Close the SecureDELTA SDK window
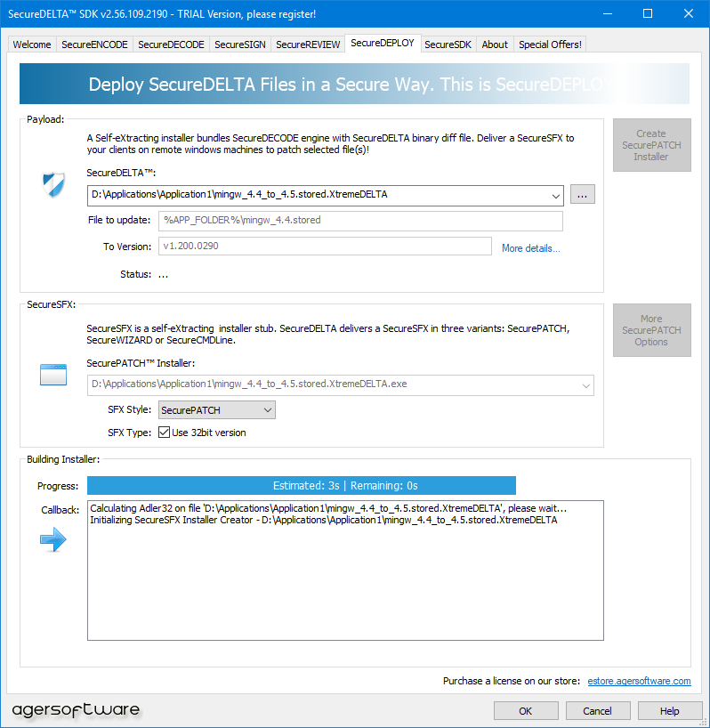Viewport: 710px width, 728px height. pos(689,14)
